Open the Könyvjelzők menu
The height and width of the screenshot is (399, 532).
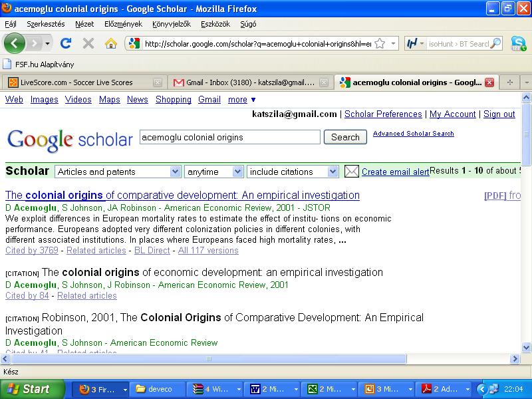coord(172,24)
